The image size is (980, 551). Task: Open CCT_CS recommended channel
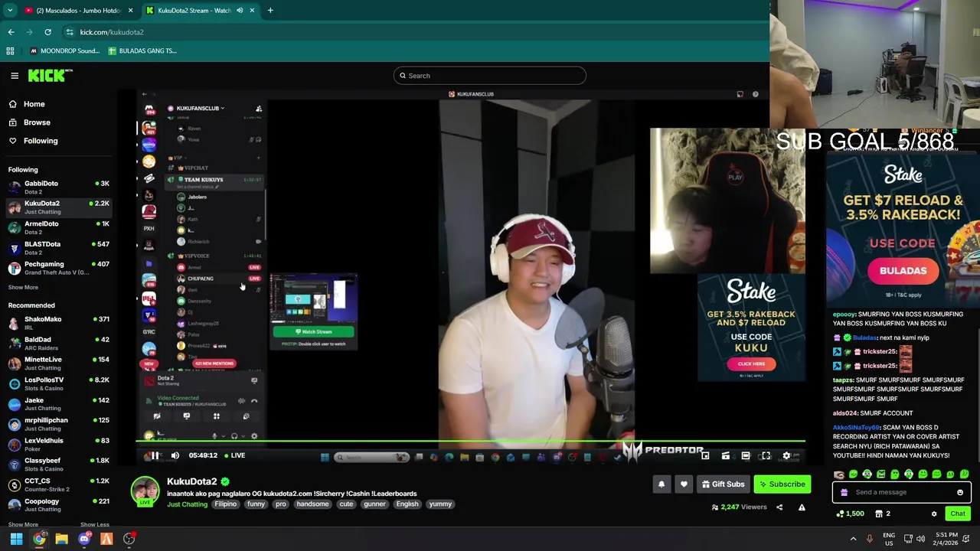[x=58, y=484]
